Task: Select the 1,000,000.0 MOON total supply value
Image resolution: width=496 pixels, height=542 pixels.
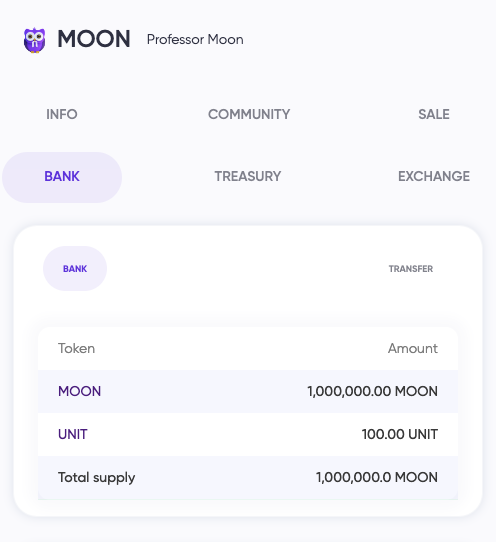Action: [377, 477]
